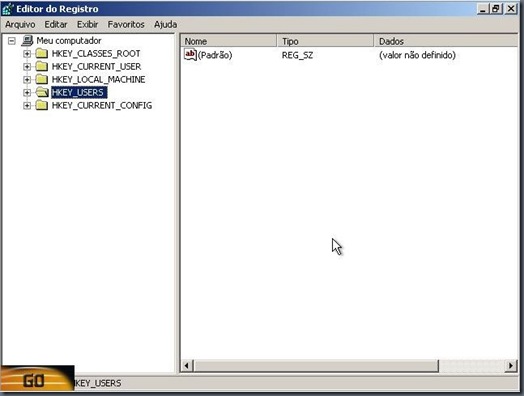Click the HKEY_LOCAL_MACHINE folder icon
Image resolution: width=524 pixels, height=396 pixels.
(42, 79)
